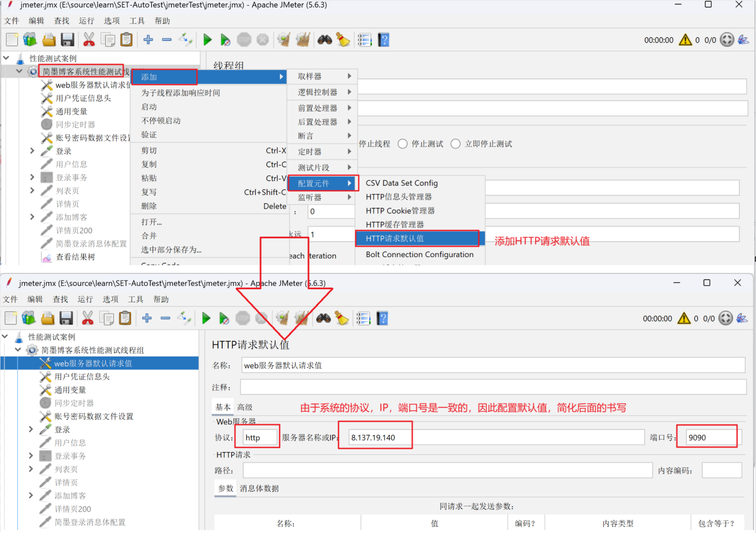Open the Help question icon in top toolbar
Screen dimensions: 756x533
384,40
